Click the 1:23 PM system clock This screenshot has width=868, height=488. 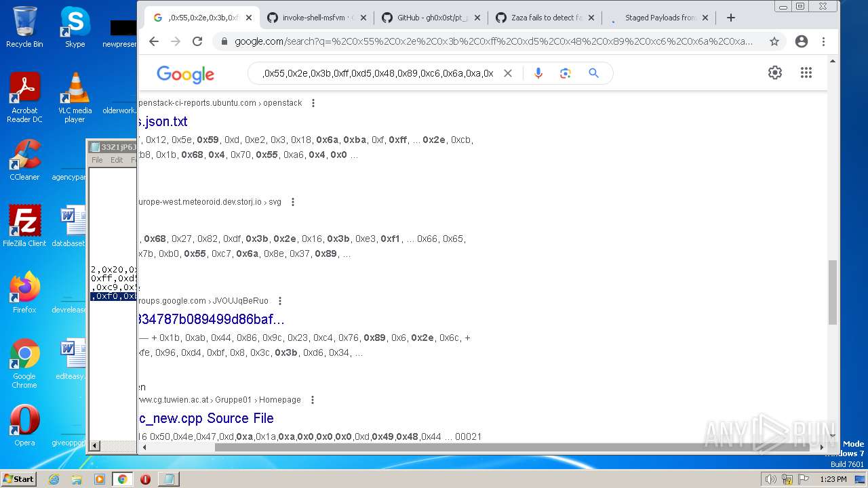tap(833, 479)
